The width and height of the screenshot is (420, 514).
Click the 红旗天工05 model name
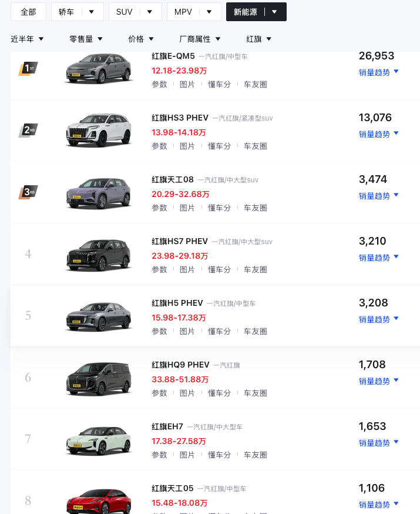(x=172, y=488)
